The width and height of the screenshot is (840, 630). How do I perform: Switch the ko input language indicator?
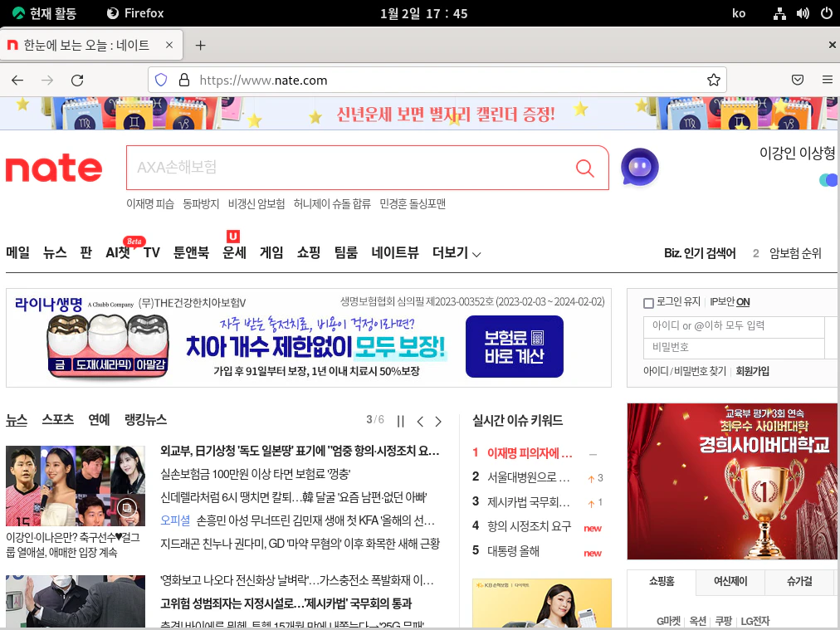pos(739,13)
